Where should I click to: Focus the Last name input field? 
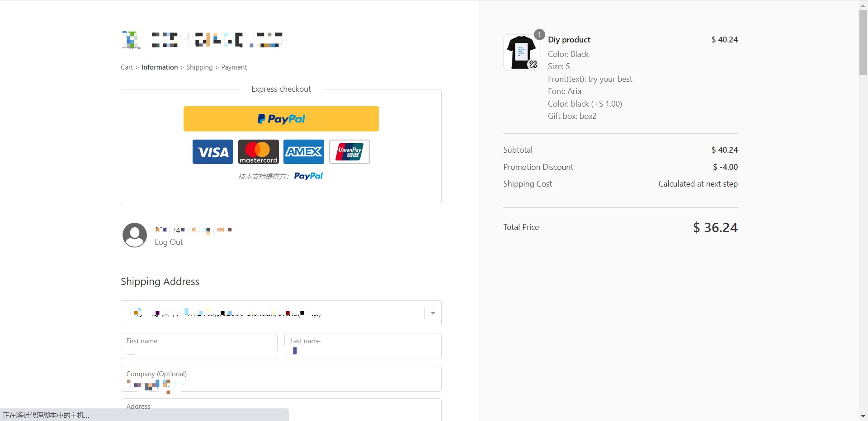(363, 346)
